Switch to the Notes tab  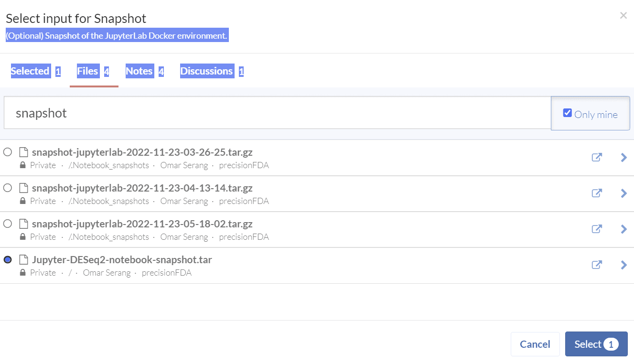coord(139,71)
